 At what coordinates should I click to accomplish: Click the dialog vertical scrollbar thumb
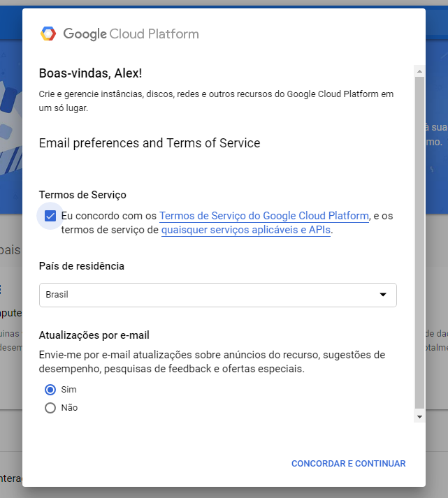419,243
